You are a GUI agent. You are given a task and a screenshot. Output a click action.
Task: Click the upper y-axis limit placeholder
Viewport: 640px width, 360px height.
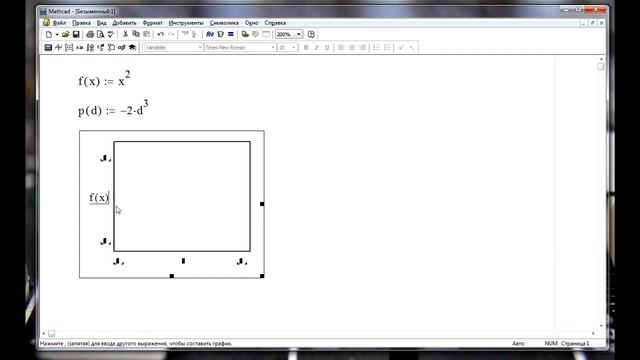pos(106,158)
